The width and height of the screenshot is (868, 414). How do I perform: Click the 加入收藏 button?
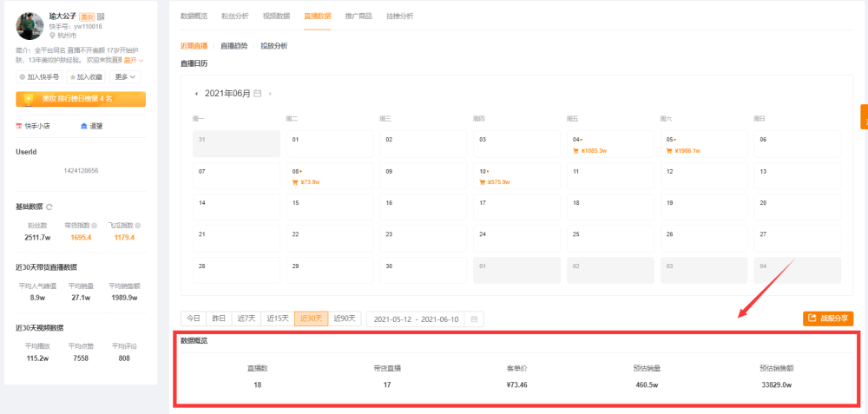[x=86, y=77]
